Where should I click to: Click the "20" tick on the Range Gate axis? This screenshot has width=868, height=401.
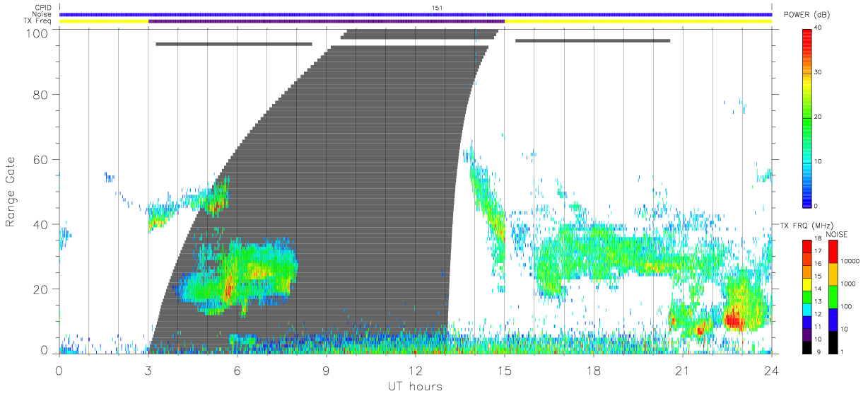click(41, 289)
